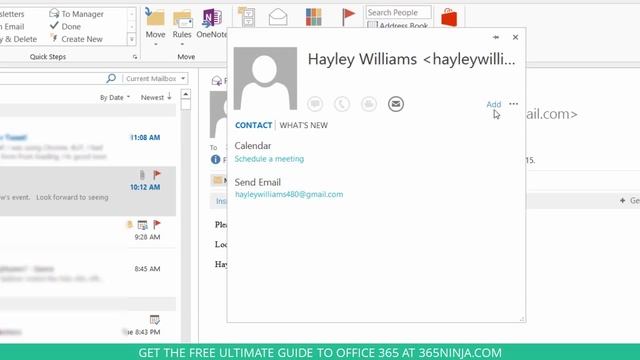Image resolution: width=640 pixels, height=360 pixels.
Task: Click the video call icon on contact card
Action: [x=369, y=104]
